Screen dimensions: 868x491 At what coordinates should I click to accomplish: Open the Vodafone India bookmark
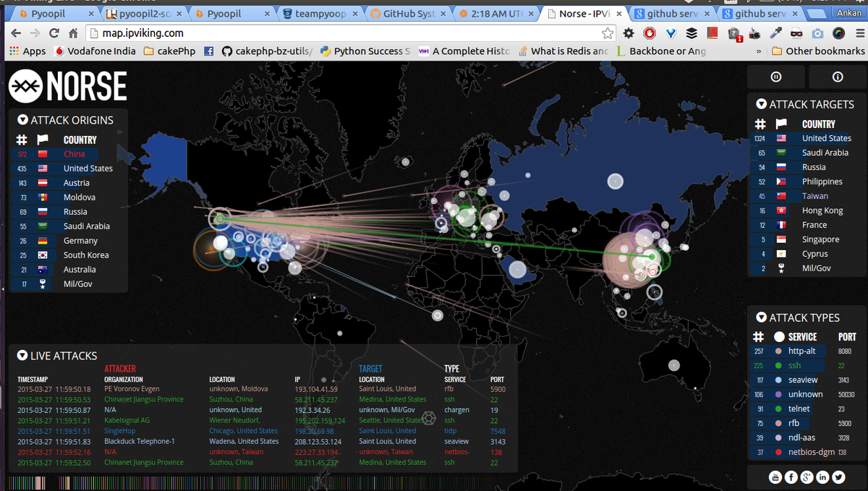coord(95,51)
